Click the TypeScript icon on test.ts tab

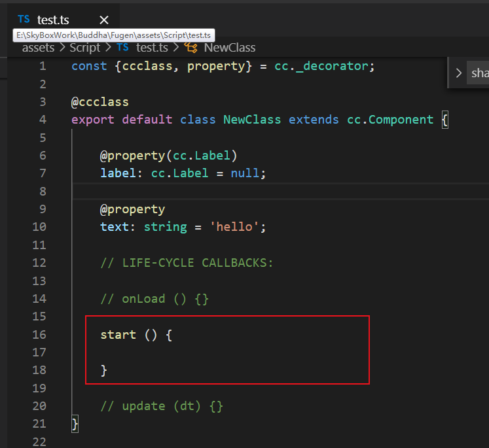pos(24,20)
